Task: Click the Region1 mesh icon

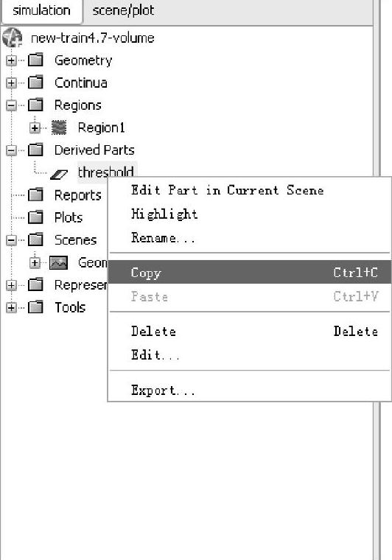Action: [x=59, y=127]
